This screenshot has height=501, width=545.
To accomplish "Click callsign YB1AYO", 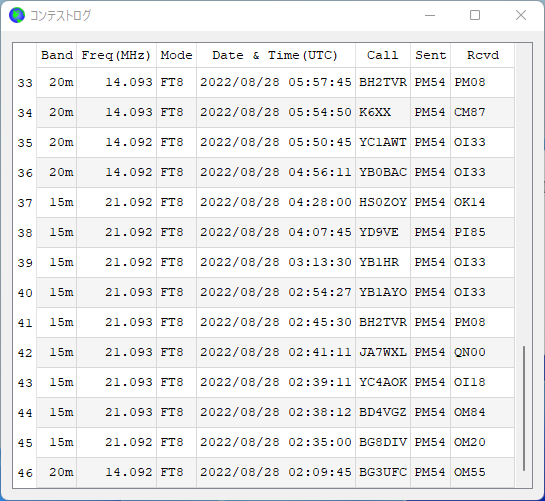I will tap(383, 292).
